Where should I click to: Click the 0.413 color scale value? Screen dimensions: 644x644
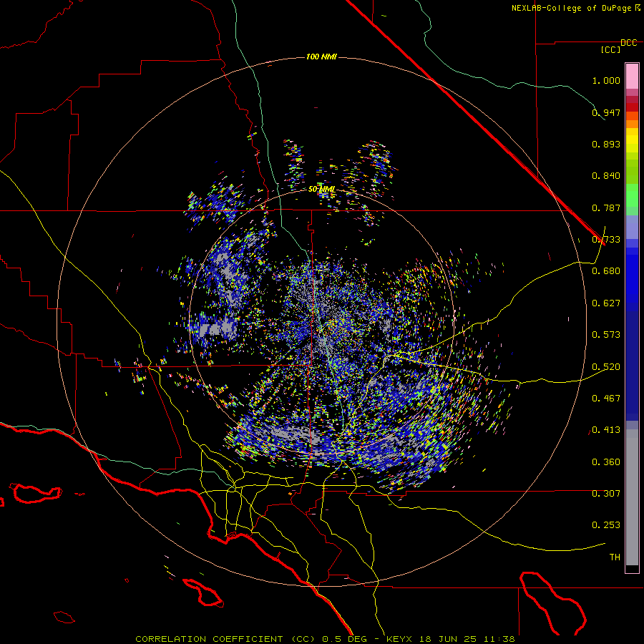[x=606, y=430]
